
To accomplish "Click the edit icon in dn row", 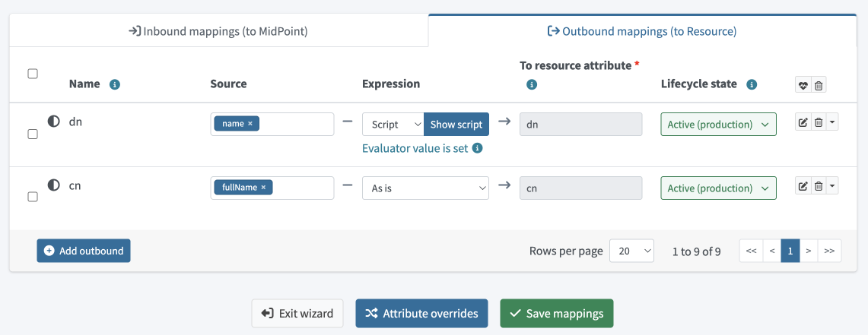I will [803, 123].
